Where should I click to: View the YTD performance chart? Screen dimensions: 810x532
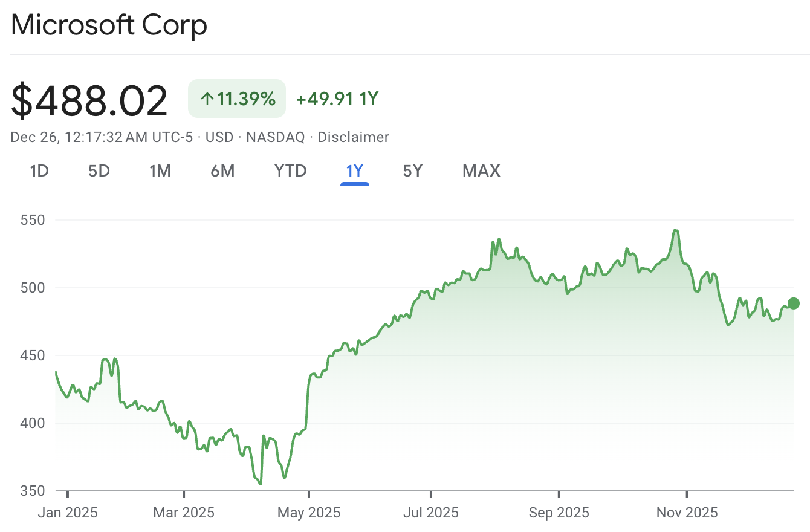290,171
